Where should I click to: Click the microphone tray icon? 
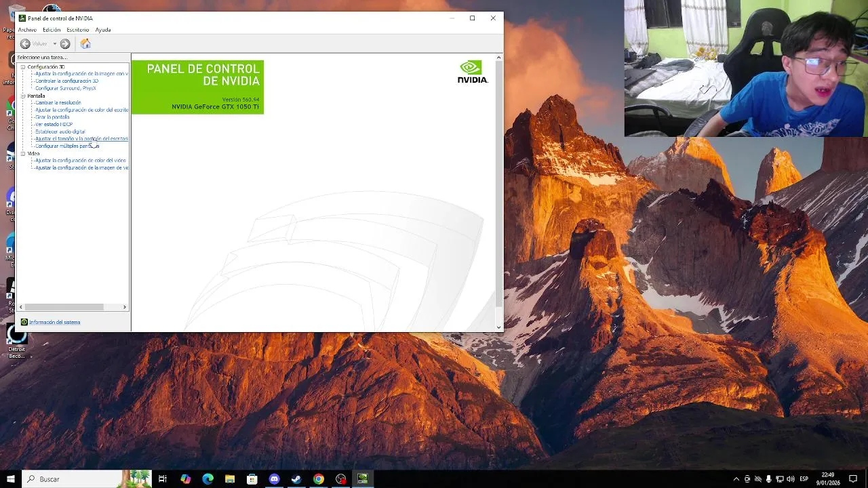[x=769, y=479]
